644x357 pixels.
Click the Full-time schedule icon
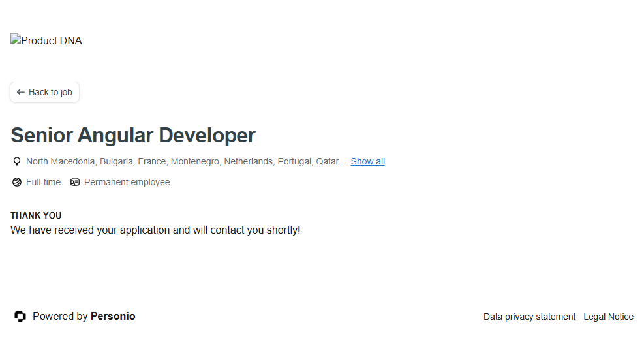[x=17, y=183]
